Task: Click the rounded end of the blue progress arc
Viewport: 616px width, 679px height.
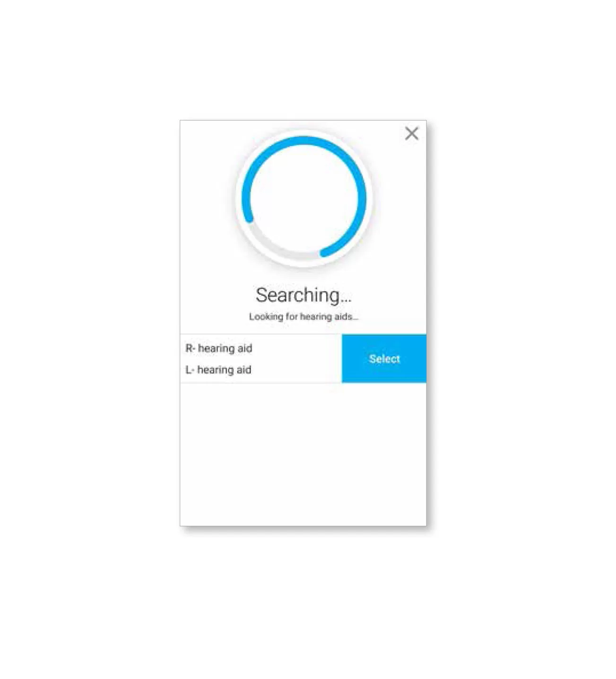Action: [x=325, y=252]
